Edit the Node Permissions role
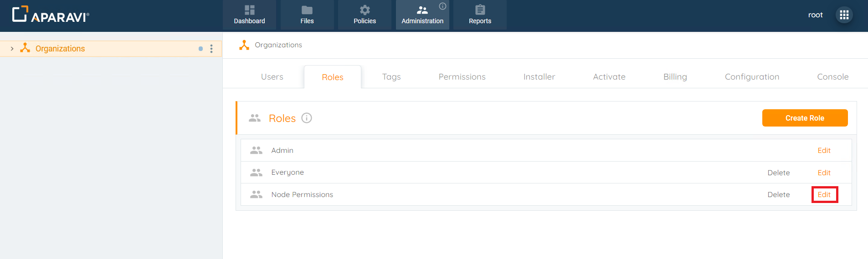Image resolution: width=868 pixels, height=259 pixels. (824, 195)
